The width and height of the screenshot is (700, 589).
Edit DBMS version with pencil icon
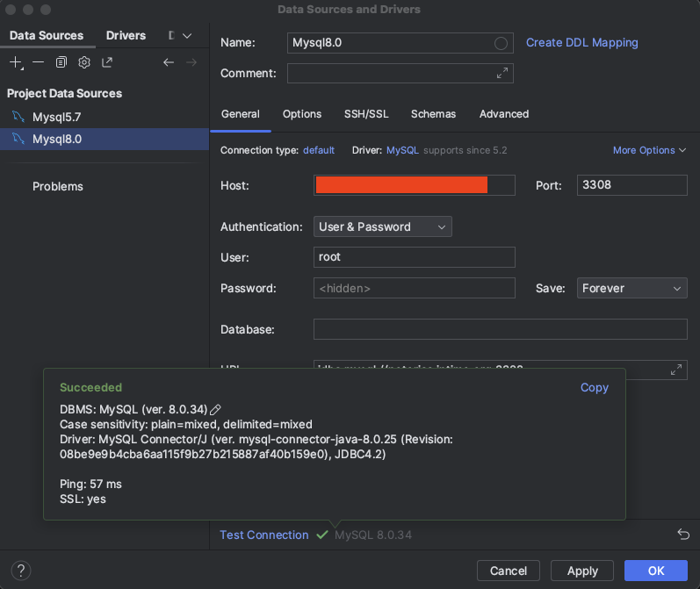coord(216,409)
